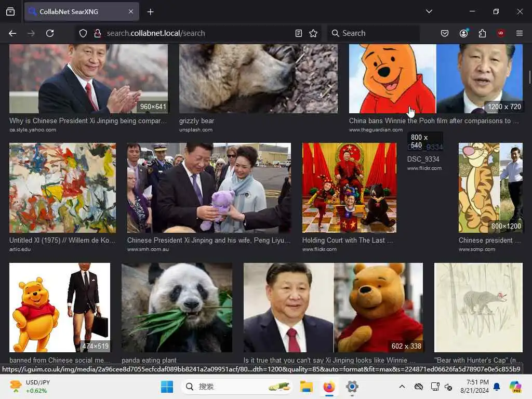Bookmark this page with the star
Viewport: 532px width, 399px height.
[313, 33]
